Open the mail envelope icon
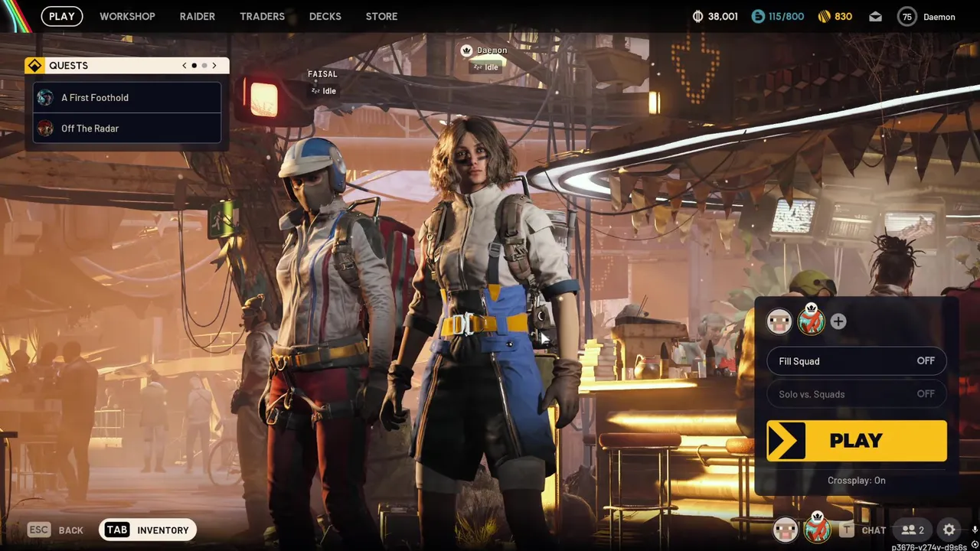Image resolution: width=980 pixels, height=551 pixels. (875, 17)
